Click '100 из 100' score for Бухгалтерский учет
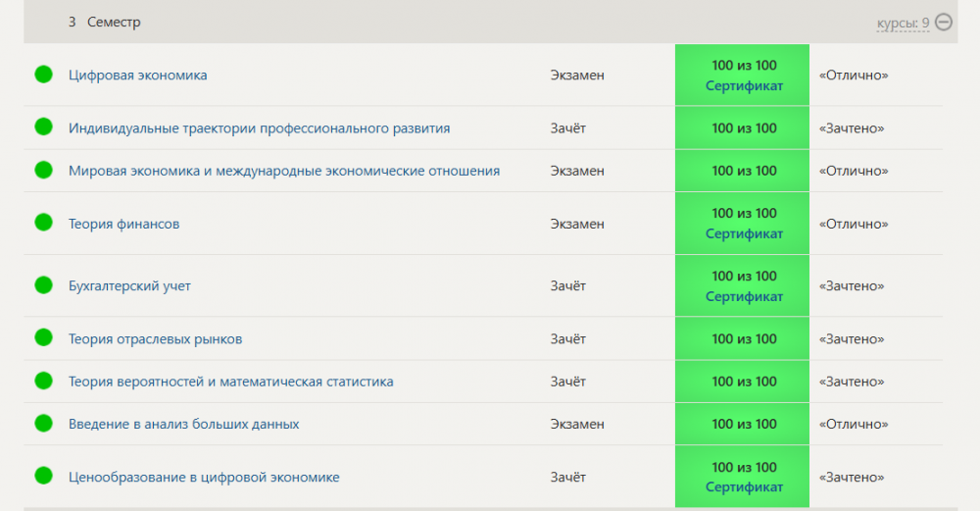This screenshot has height=511, width=980. 744,277
